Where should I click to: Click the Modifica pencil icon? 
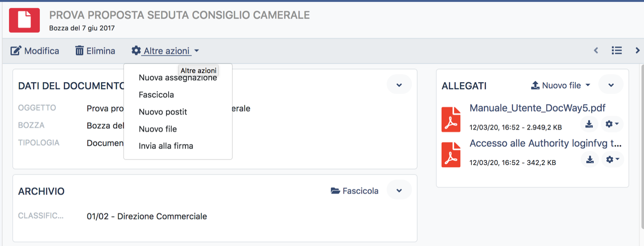pyautogui.click(x=16, y=51)
